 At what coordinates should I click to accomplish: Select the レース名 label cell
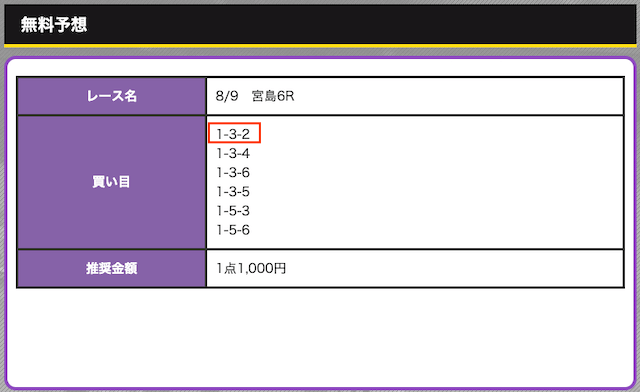[111, 96]
